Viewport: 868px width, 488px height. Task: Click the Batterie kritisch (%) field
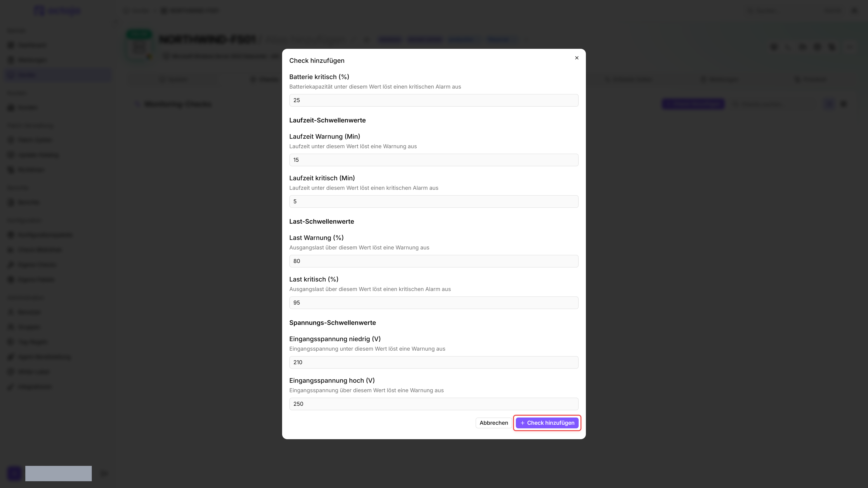pos(434,100)
